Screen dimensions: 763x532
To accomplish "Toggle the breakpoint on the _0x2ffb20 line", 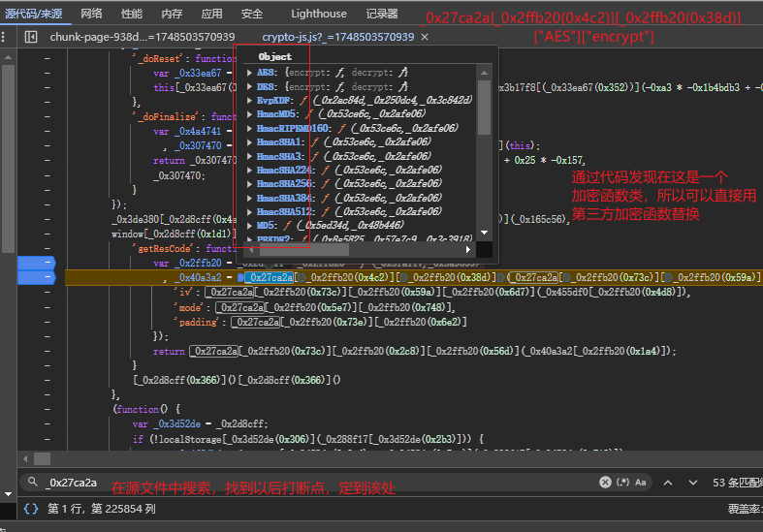I will [x=37, y=263].
